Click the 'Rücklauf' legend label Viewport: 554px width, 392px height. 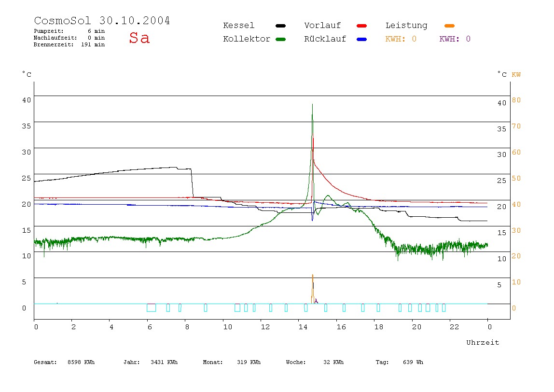(325, 39)
